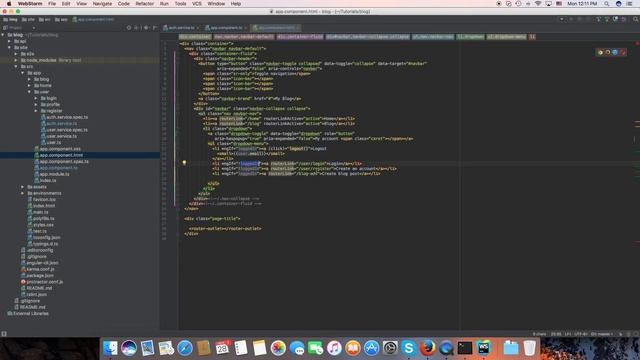Screen dimensions: 640x360
Task: Open the Trash in the Dock
Action: pos(529,348)
